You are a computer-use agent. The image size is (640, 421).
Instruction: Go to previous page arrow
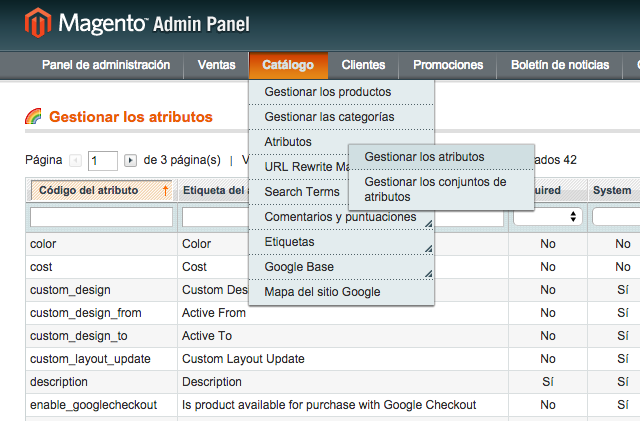[76, 160]
